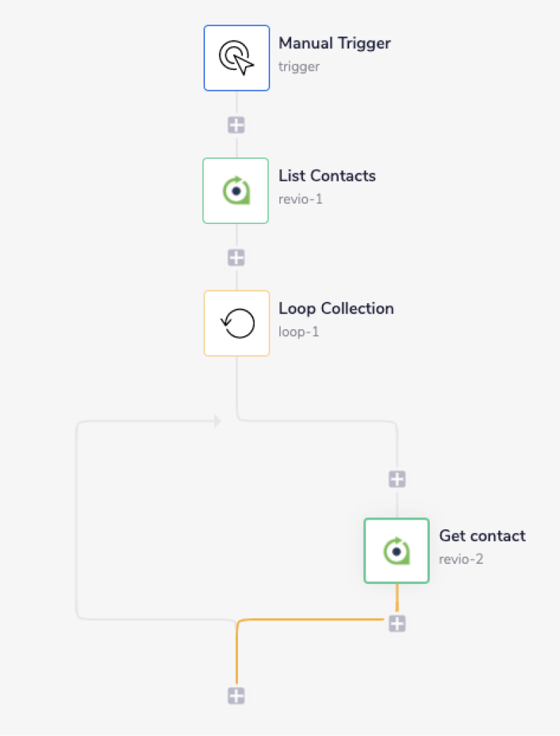The width and height of the screenshot is (560, 736).
Task: Select the Manual Trigger node icon
Action: pyautogui.click(x=236, y=57)
